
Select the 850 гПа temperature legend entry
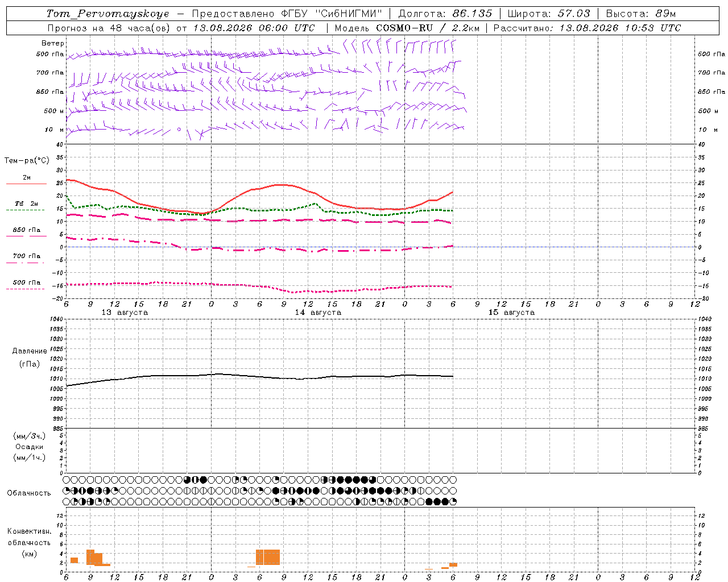(26, 230)
